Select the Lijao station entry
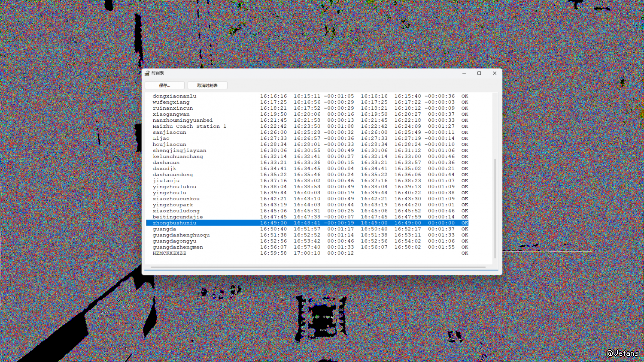The height and width of the screenshot is (362, 644). click(x=307, y=138)
